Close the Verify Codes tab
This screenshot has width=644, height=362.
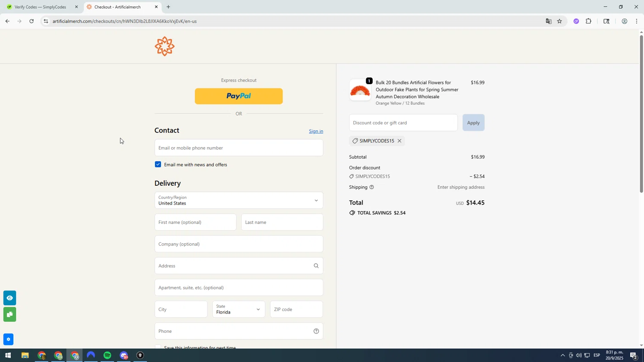point(76,7)
